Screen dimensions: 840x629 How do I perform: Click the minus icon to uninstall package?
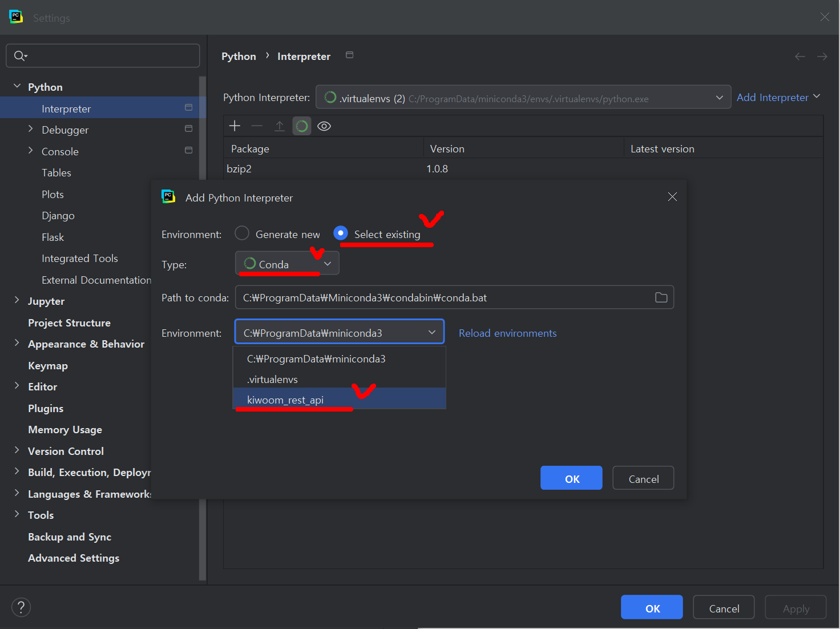tap(257, 126)
